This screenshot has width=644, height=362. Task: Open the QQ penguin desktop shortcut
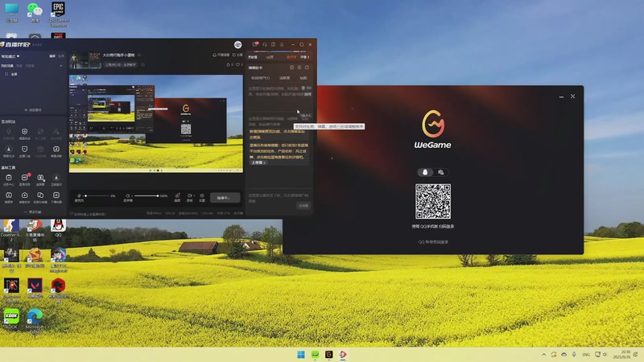(58, 228)
